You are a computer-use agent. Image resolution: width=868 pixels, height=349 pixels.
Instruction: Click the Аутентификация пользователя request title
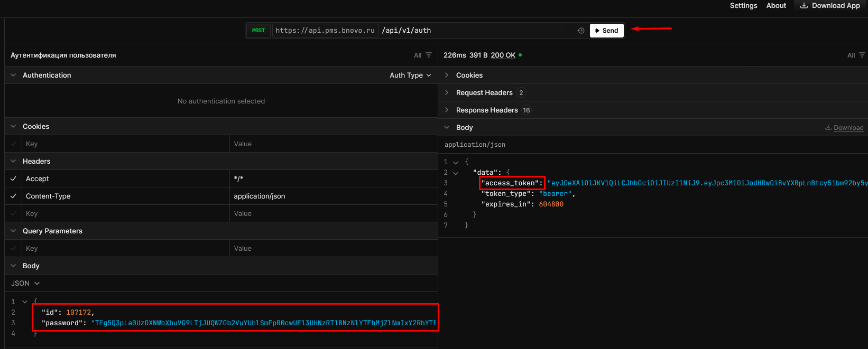click(63, 55)
